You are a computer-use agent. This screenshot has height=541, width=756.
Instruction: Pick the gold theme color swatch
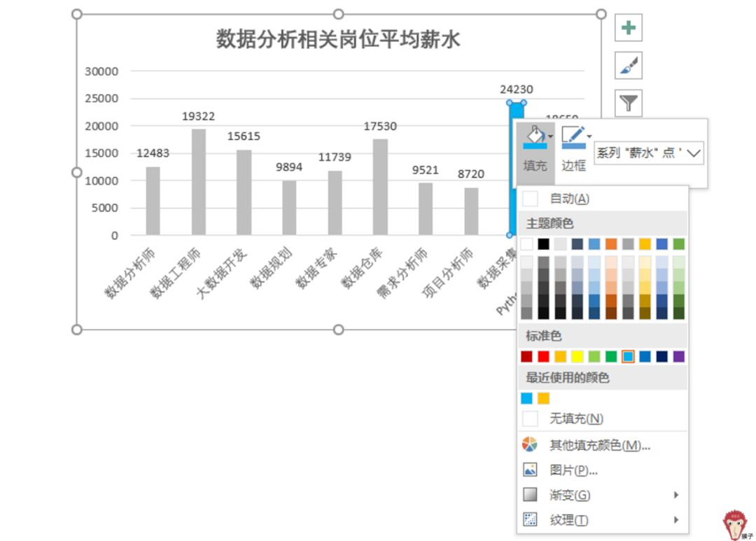(x=645, y=244)
